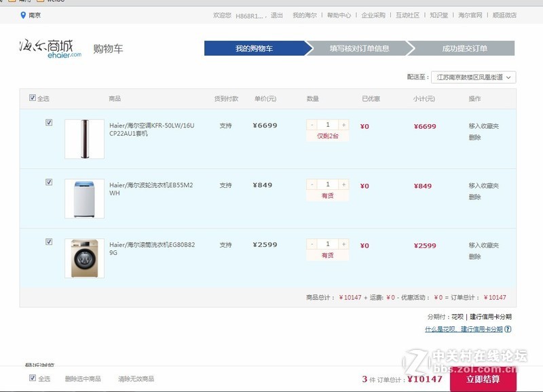This screenshot has height=392, width=543.
Task: Delete the EB55M2WH washing machine from cart
Action: pos(474,197)
